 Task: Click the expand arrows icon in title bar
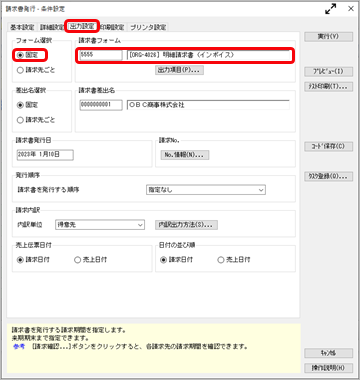331,9
